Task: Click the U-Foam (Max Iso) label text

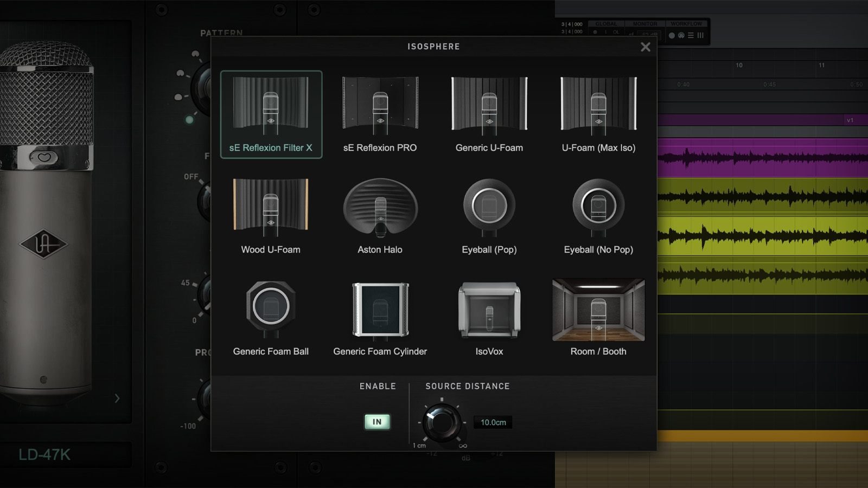Action: click(x=598, y=147)
